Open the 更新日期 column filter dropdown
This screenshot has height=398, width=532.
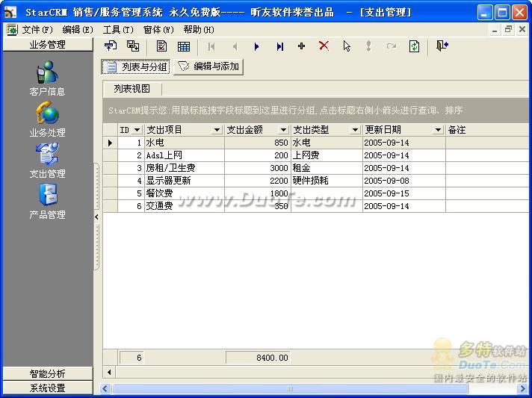438,130
